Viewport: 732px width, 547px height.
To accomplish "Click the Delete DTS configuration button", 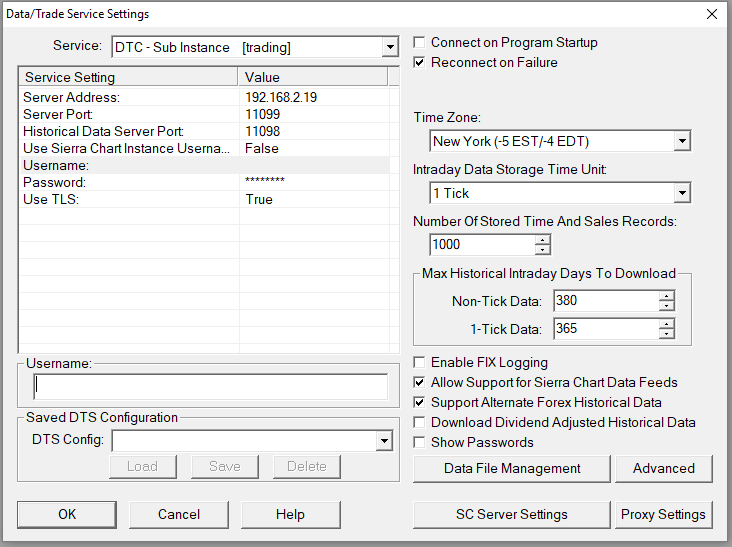I will click(307, 466).
